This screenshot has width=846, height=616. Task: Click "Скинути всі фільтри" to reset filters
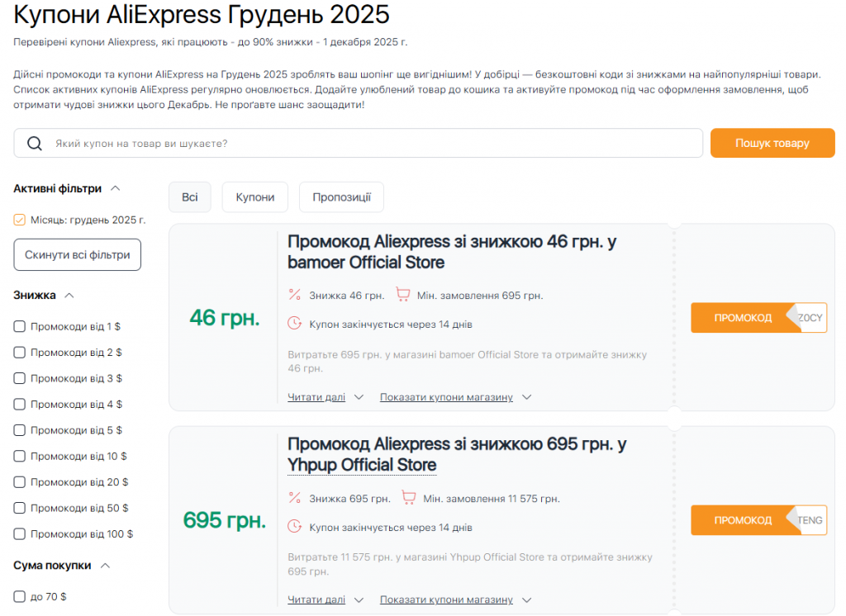click(x=77, y=254)
